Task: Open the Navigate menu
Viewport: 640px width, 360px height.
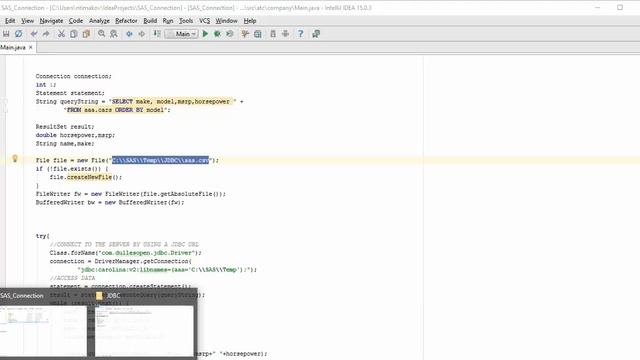Action: tap(51, 21)
